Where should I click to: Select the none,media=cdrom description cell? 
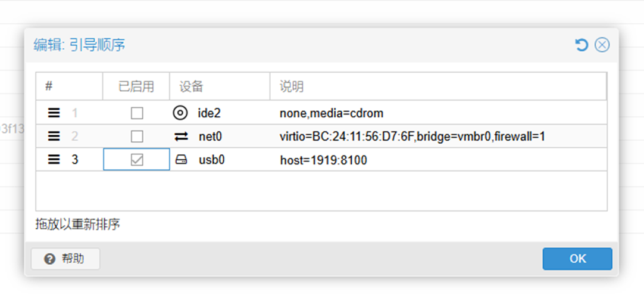pos(438,113)
